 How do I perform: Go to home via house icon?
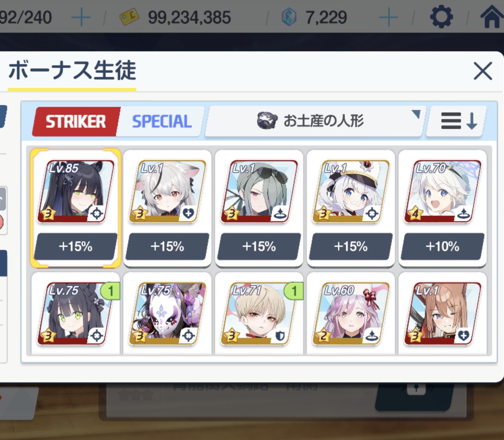point(492,17)
